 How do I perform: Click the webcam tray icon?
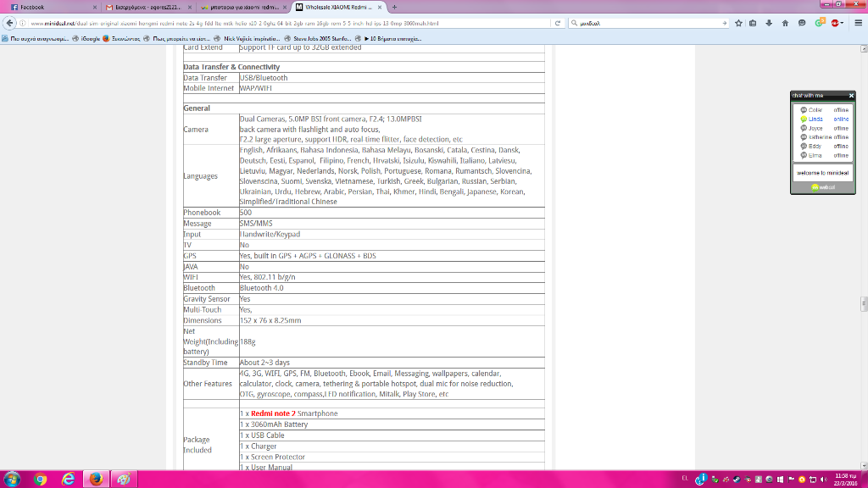(x=769, y=480)
